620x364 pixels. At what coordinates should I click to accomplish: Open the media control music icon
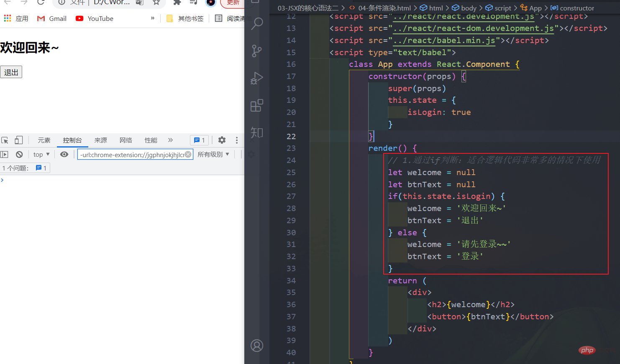[193, 3]
